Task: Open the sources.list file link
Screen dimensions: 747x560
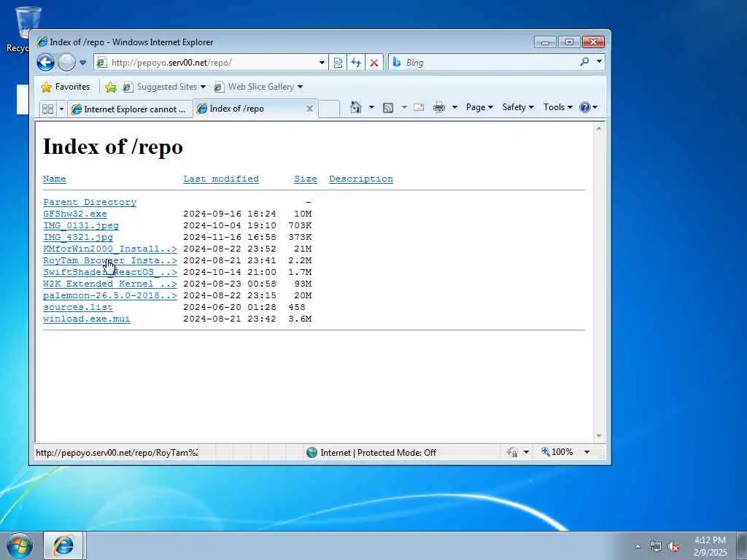Action: (x=77, y=307)
